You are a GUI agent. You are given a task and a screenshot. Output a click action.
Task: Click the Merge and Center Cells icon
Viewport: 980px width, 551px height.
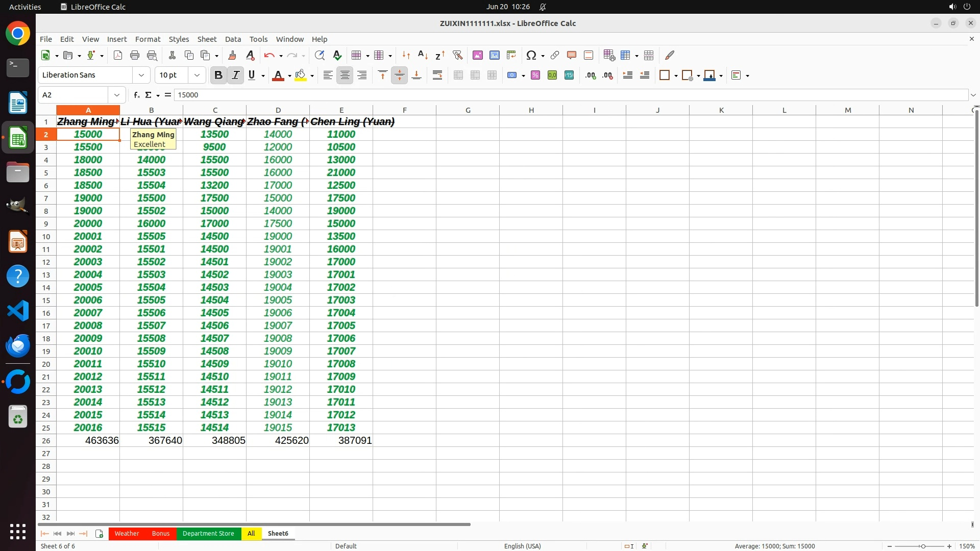point(458,75)
